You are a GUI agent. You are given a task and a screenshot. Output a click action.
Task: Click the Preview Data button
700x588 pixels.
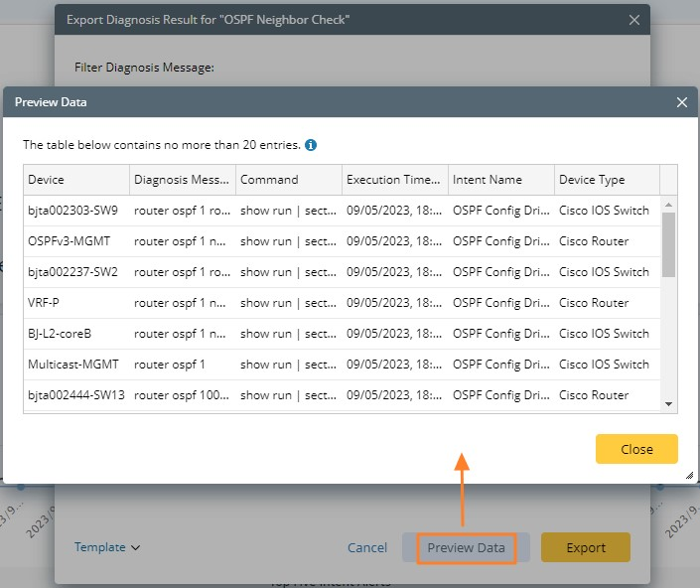click(x=466, y=547)
